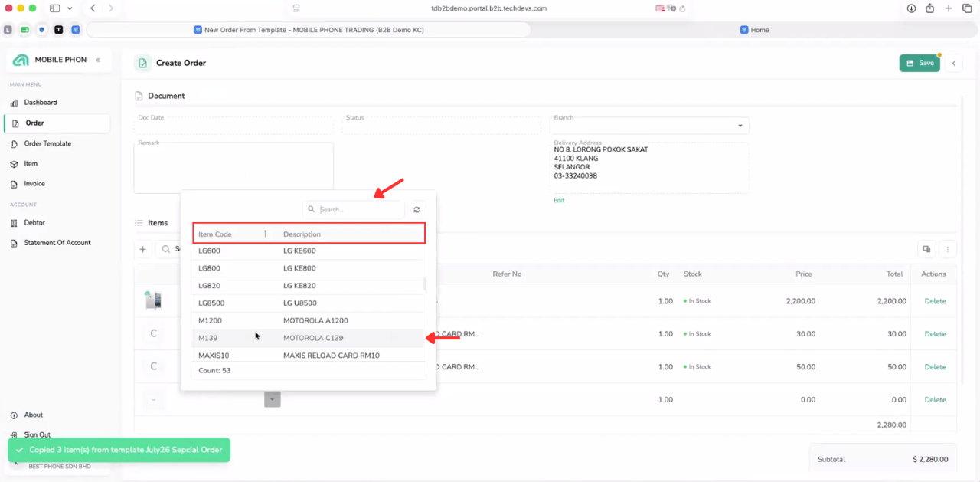Open the three-dot more options menu
This screenshot has width=980, height=482.
pos(948,249)
